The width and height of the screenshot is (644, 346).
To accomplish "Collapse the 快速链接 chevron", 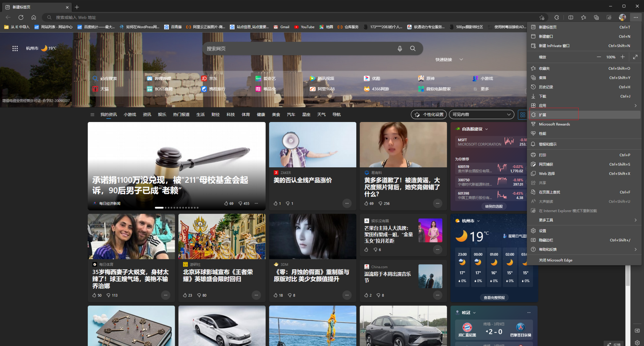I will tap(461, 60).
